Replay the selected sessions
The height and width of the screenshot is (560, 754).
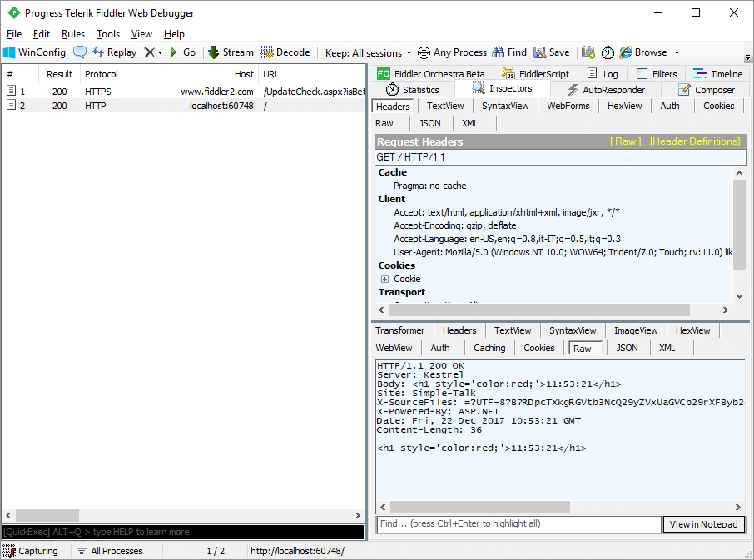(x=115, y=52)
